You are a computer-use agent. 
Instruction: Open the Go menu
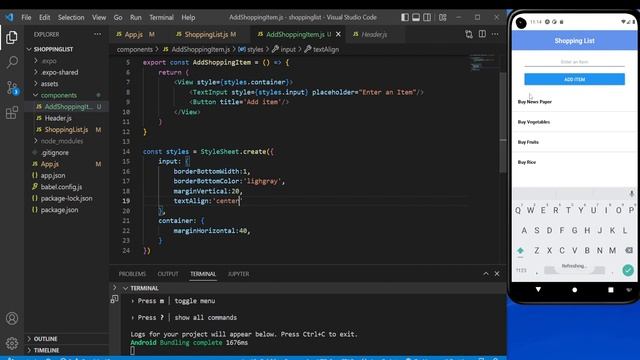[118, 18]
